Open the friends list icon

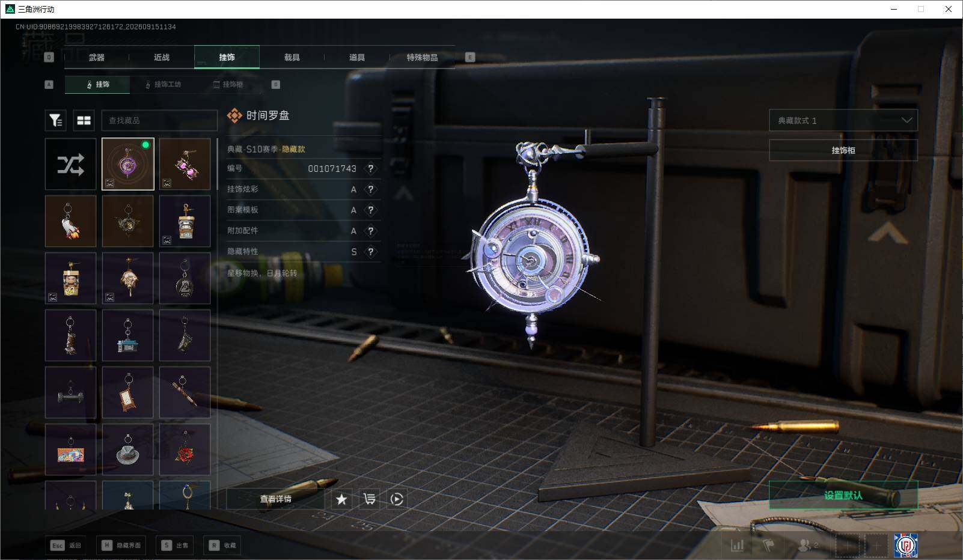(x=807, y=545)
